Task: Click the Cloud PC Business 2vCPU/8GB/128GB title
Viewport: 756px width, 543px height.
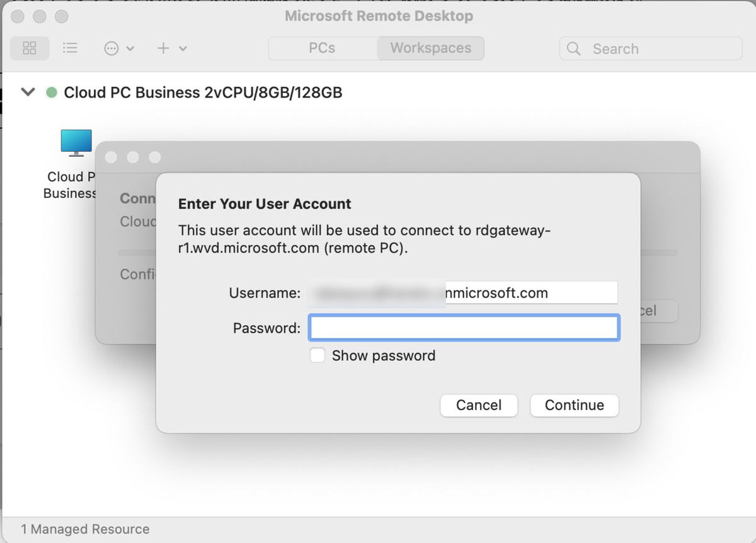Action: [x=203, y=93]
